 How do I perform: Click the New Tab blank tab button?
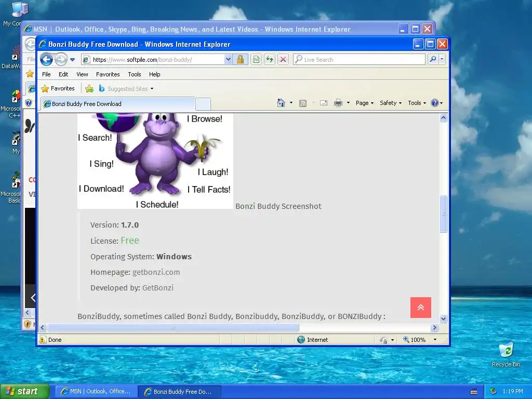(x=203, y=104)
